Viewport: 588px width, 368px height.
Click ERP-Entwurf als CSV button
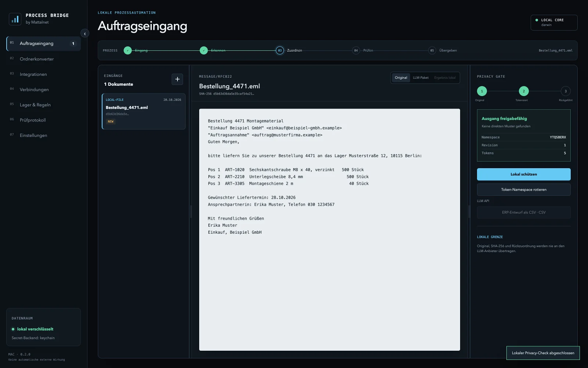524,212
